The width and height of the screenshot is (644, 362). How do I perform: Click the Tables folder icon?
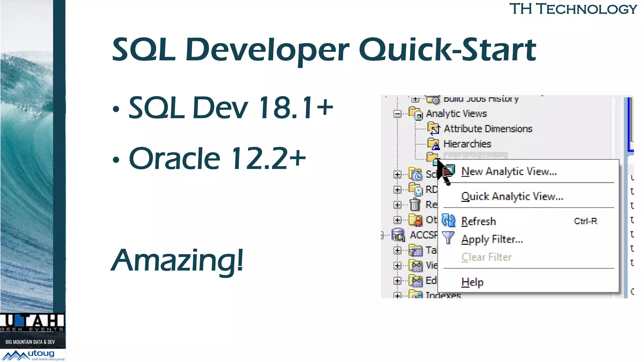point(416,250)
